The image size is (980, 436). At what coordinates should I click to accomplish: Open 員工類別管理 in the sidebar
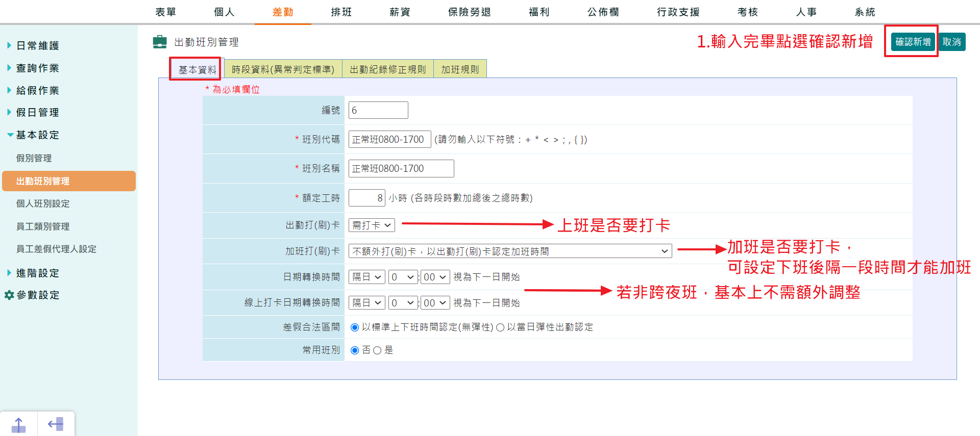tap(43, 226)
